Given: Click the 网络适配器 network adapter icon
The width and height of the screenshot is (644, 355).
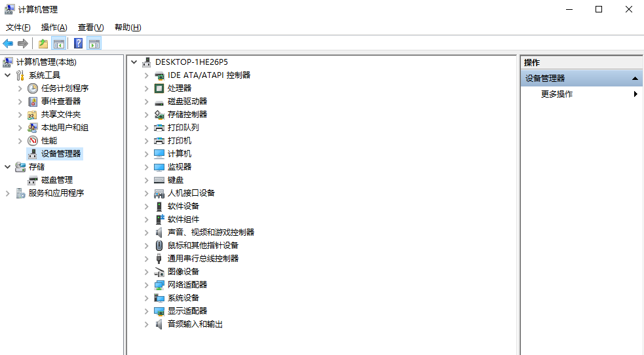Looking at the screenshot, I should (x=159, y=285).
